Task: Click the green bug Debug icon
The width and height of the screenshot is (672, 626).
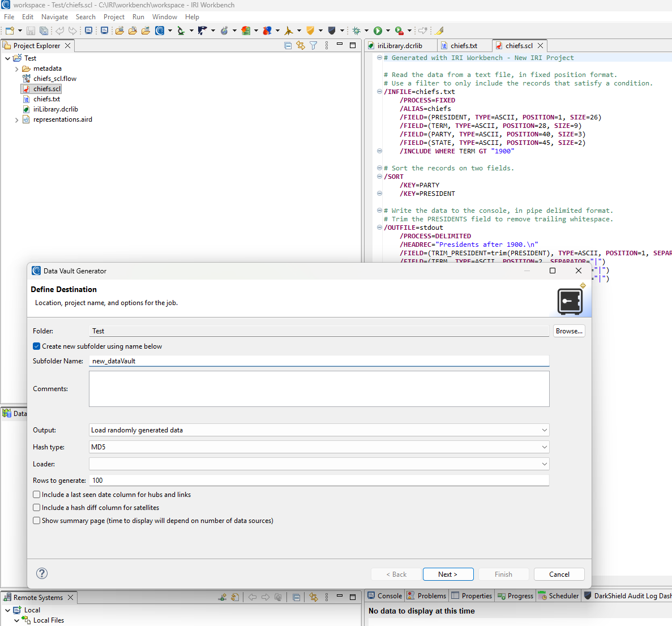Action: 356,31
